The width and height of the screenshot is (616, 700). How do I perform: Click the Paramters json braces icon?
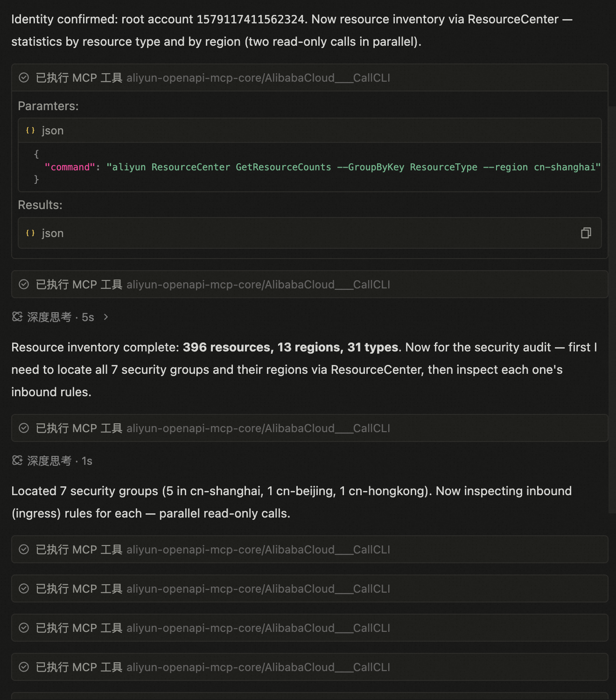coord(30,131)
